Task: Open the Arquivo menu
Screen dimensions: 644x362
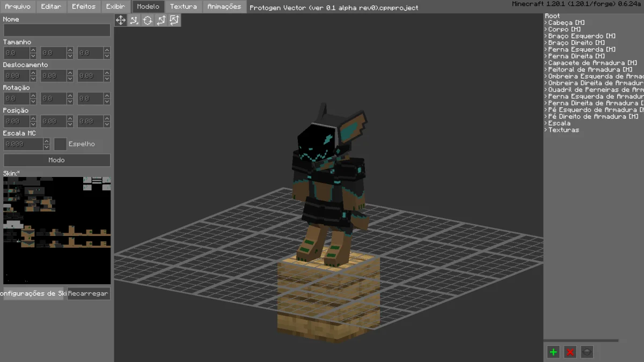Action: click(18, 6)
